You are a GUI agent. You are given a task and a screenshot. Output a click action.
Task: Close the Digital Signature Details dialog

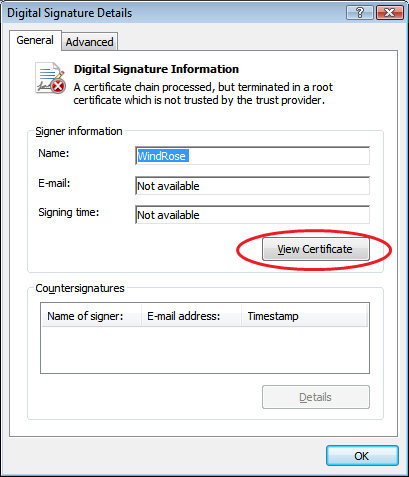tap(390, 13)
